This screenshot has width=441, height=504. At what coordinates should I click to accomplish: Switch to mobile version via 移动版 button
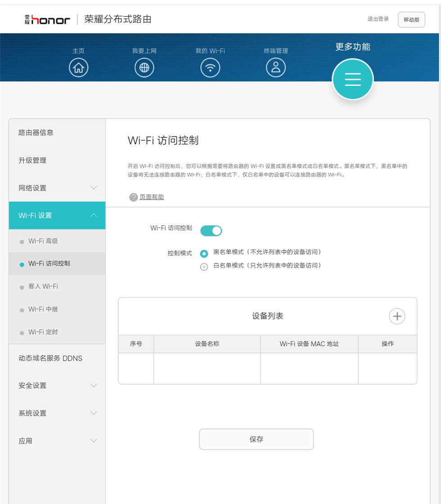[411, 20]
